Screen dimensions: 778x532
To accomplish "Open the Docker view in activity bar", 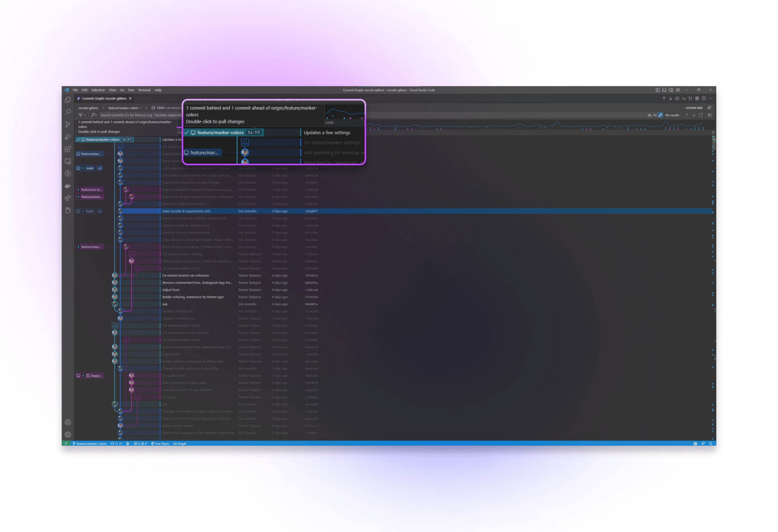I will (x=68, y=186).
